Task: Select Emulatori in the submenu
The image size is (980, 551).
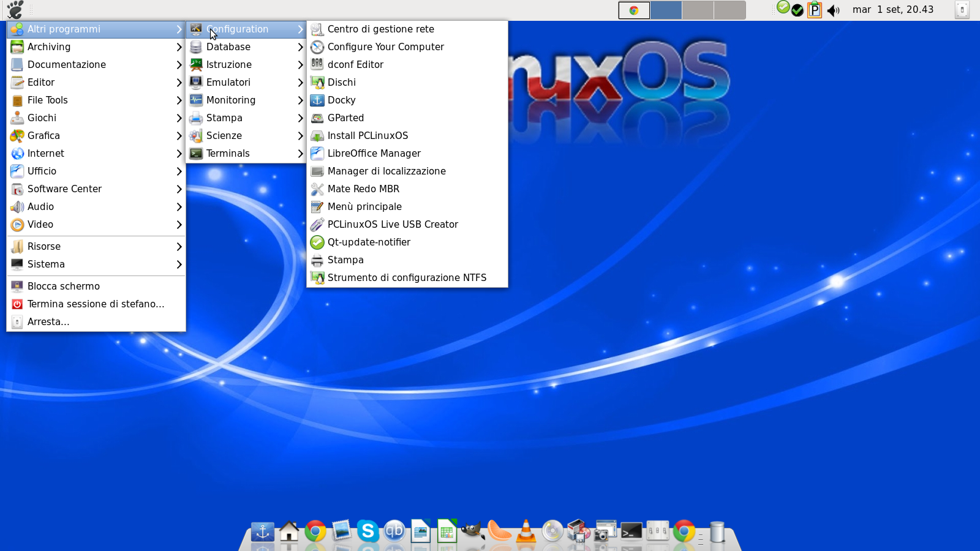Action: [x=246, y=83]
